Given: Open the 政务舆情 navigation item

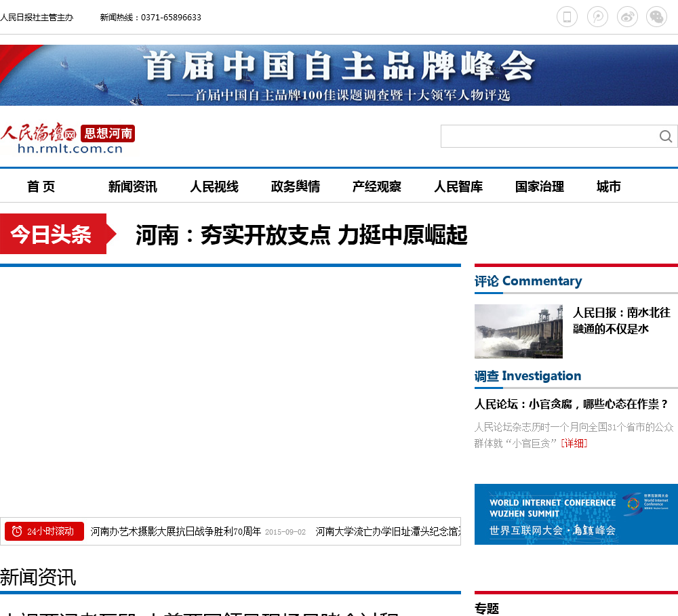Looking at the screenshot, I should [296, 187].
